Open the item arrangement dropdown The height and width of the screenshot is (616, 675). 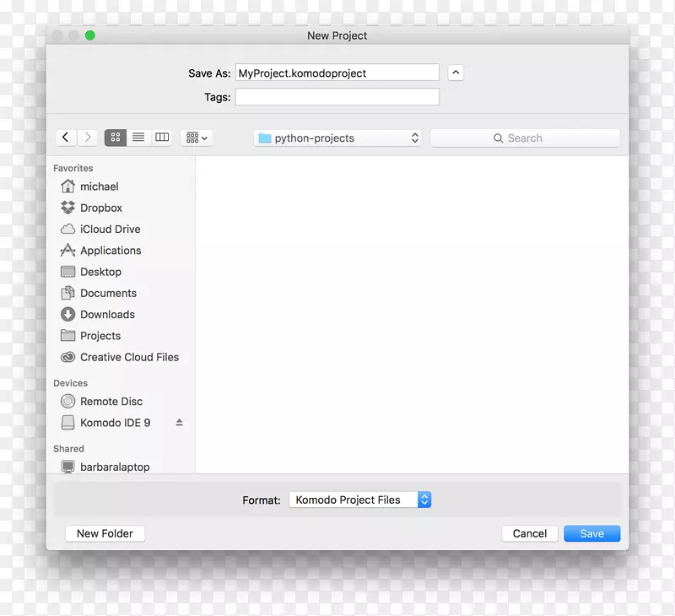[x=197, y=138]
